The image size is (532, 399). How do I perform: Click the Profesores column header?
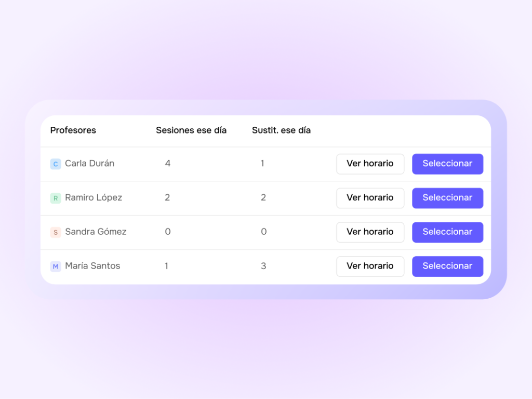tap(73, 130)
